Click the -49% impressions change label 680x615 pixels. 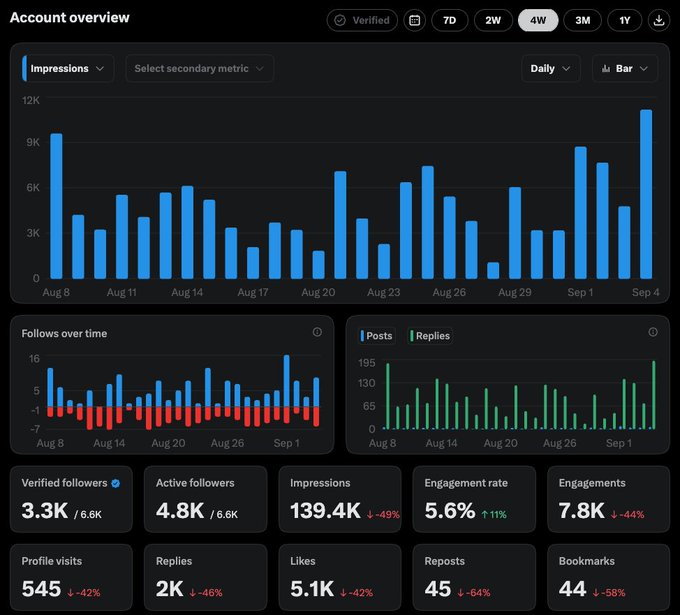click(x=383, y=515)
